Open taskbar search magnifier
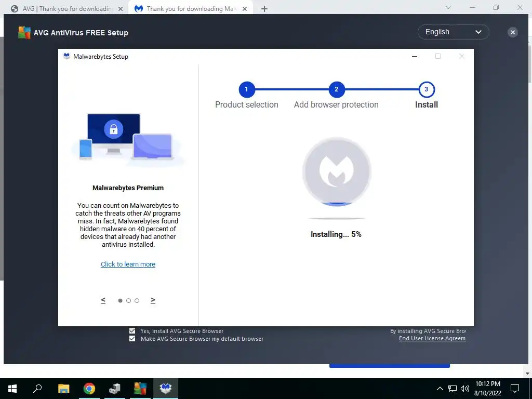This screenshot has width=532, height=399. point(37,388)
